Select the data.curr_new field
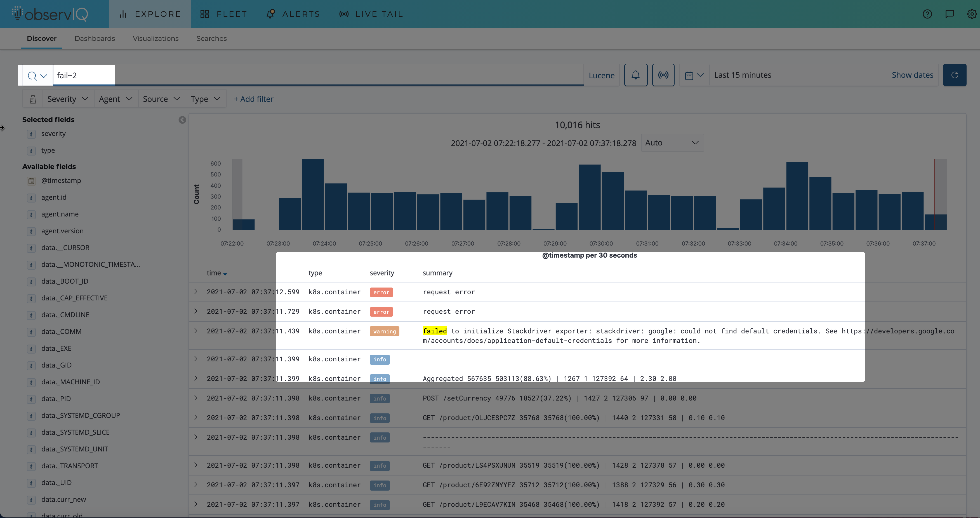Viewport: 980px width, 518px height. click(63, 499)
